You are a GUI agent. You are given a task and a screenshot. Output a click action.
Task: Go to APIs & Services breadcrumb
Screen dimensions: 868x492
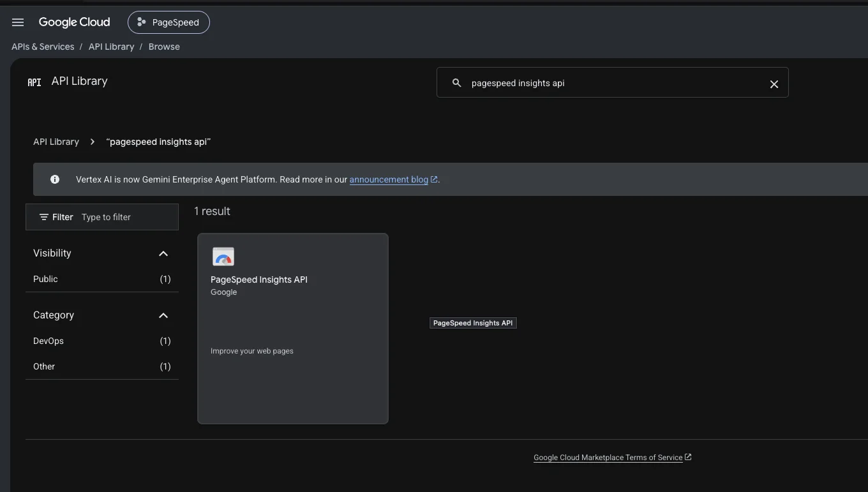[43, 47]
